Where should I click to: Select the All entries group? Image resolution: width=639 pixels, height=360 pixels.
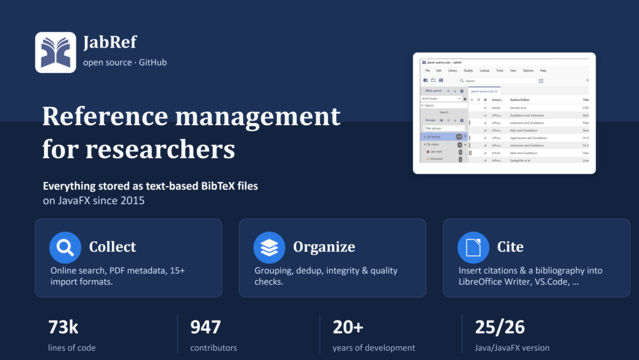point(444,137)
